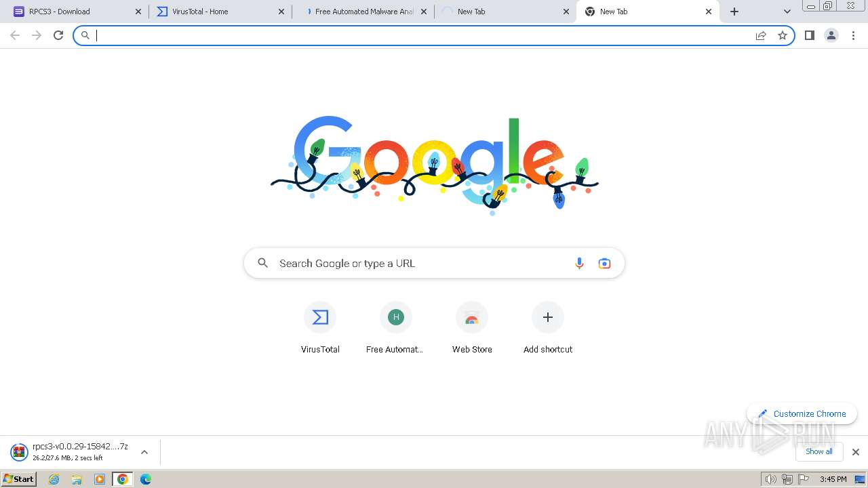This screenshot has width=868, height=488.
Task: Open the network tray icon
Action: point(787,479)
